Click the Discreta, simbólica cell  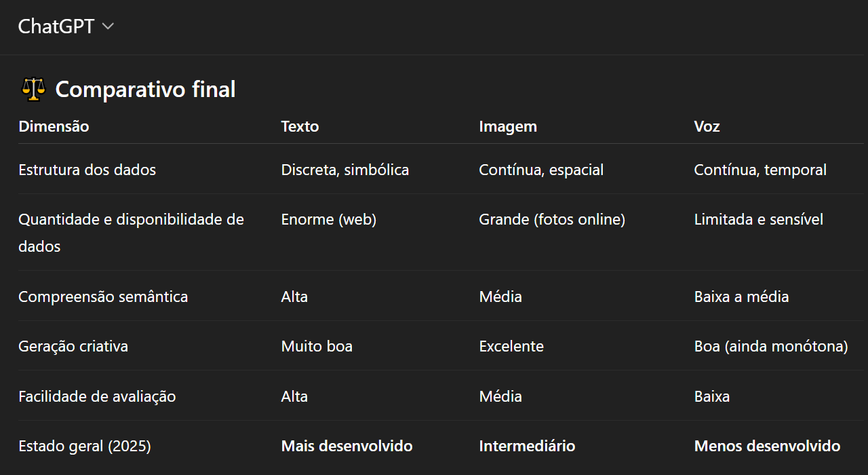coord(345,170)
